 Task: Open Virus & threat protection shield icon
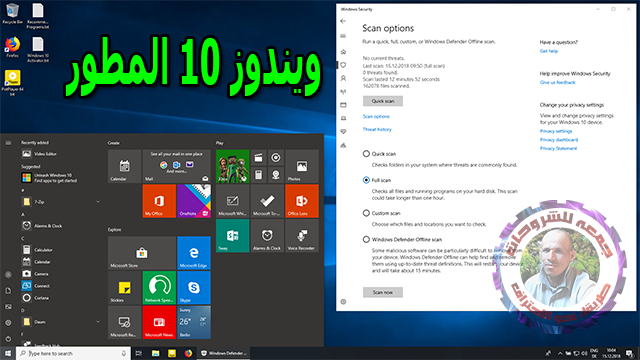(343, 65)
